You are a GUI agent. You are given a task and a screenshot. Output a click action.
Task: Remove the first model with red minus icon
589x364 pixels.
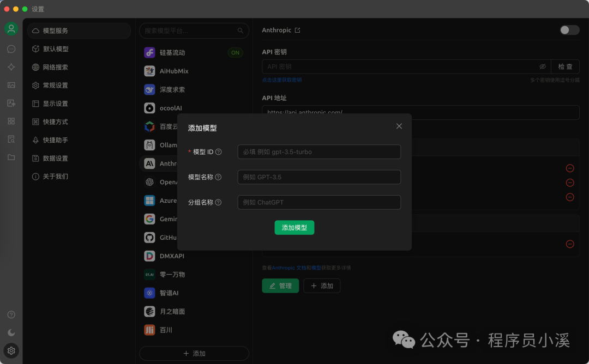tap(570, 168)
